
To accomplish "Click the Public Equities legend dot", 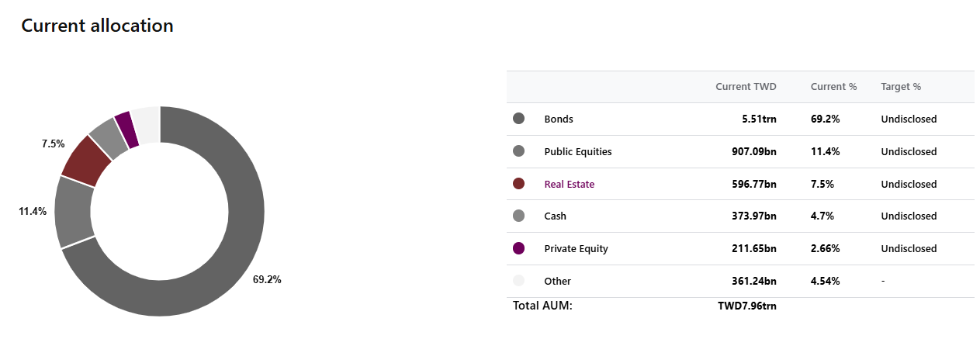I will click(519, 151).
